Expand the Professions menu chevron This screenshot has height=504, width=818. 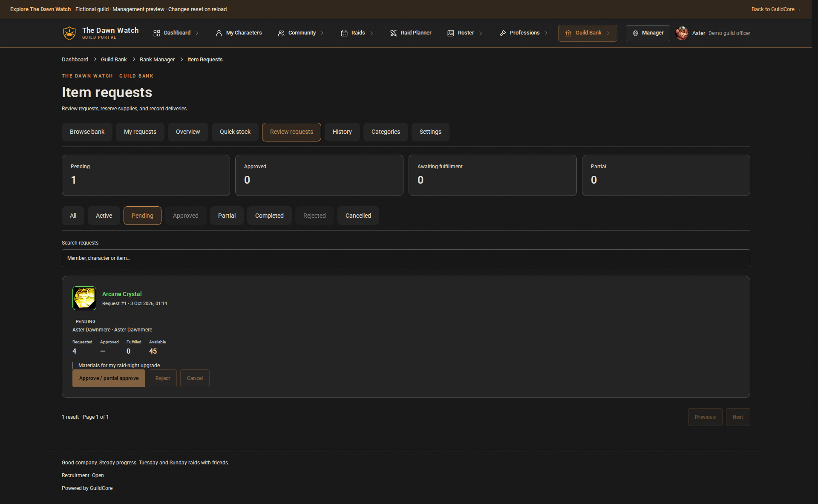click(546, 33)
